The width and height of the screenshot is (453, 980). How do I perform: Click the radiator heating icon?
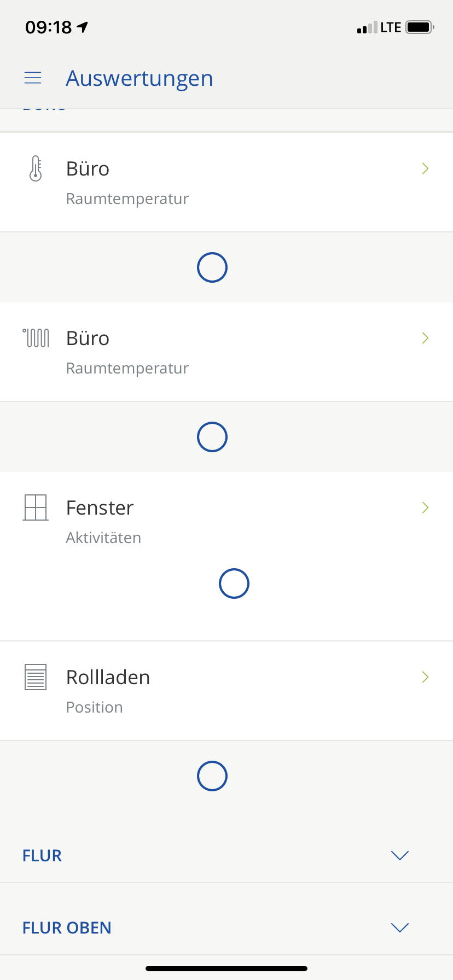(x=36, y=338)
